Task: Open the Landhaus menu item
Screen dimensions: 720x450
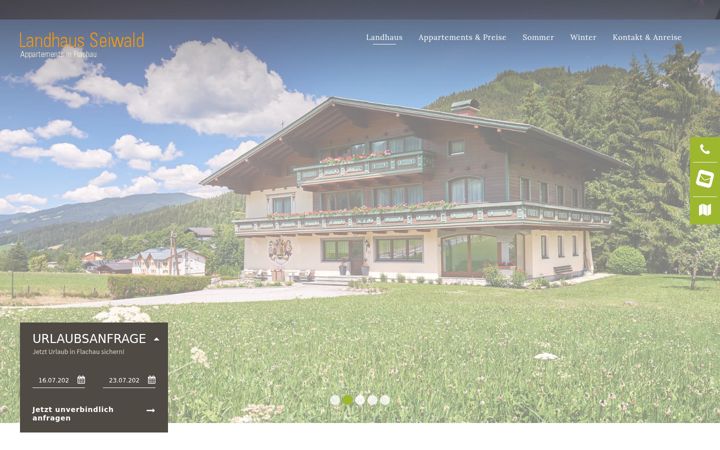Action: coord(384,37)
